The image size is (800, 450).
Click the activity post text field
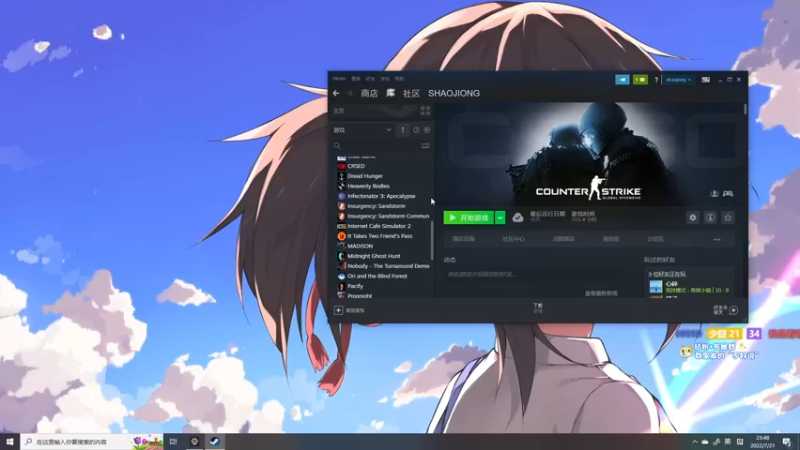[x=533, y=274]
